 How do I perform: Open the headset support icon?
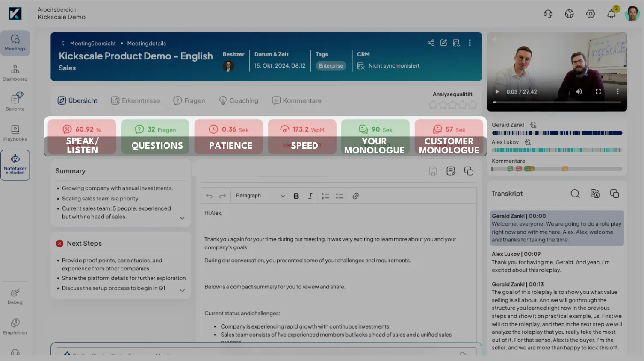coord(548,14)
